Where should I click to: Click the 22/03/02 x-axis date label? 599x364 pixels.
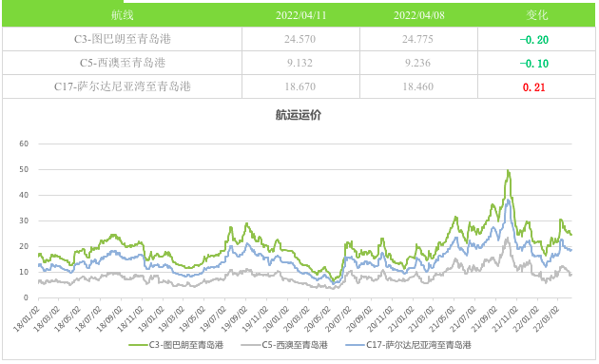(547, 319)
